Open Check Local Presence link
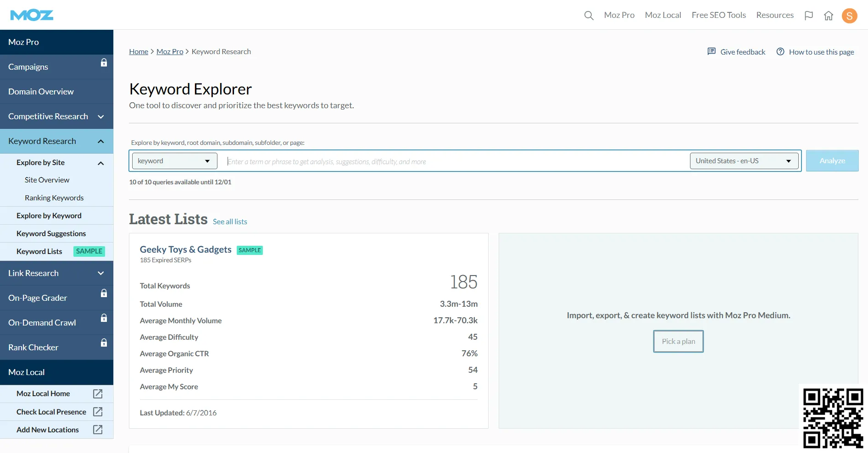 pyautogui.click(x=51, y=412)
